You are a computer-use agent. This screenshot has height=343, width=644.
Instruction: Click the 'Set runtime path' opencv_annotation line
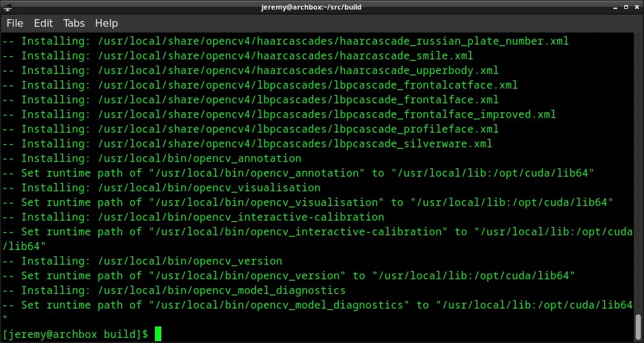[298, 173]
